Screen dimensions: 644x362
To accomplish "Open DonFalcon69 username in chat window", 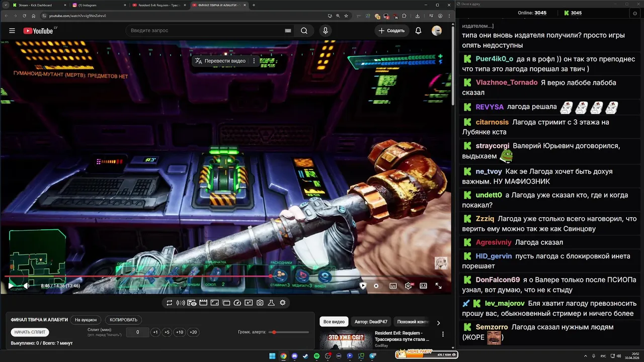I will pos(498,280).
